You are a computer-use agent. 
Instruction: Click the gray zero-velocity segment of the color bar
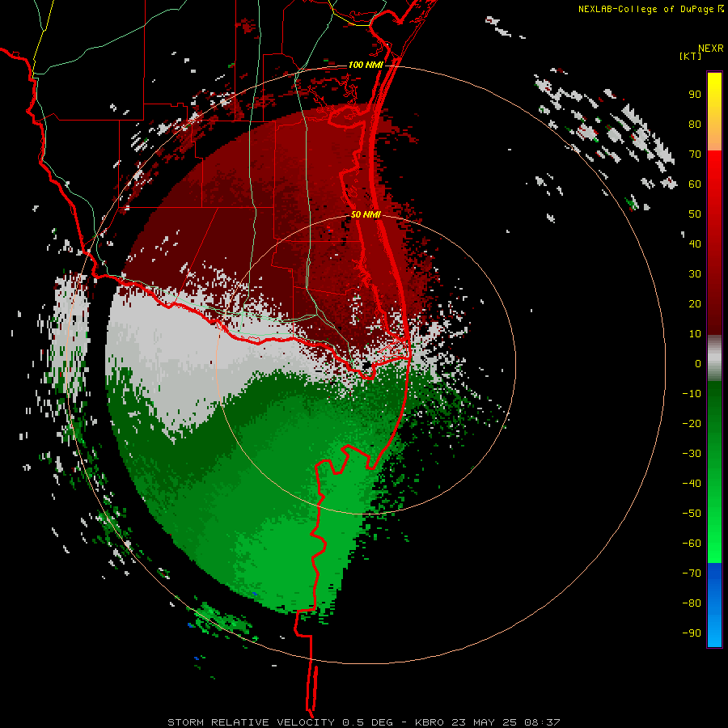coord(714,358)
